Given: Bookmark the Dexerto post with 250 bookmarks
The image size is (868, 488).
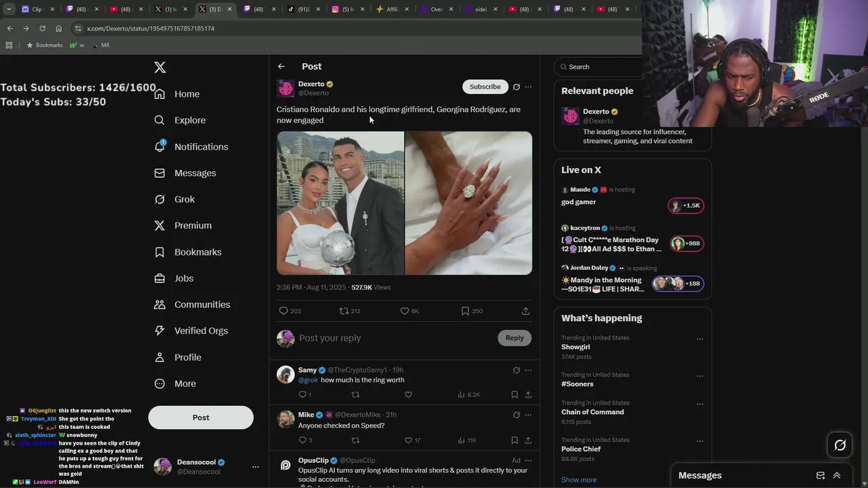Looking at the screenshot, I should [x=465, y=311].
